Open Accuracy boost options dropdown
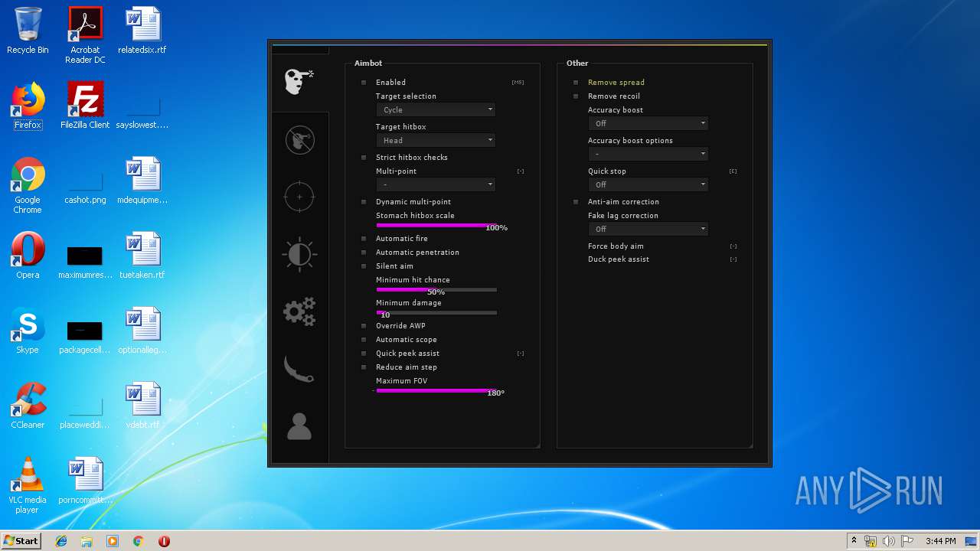Viewport: 980px width, 551px height. click(648, 154)
